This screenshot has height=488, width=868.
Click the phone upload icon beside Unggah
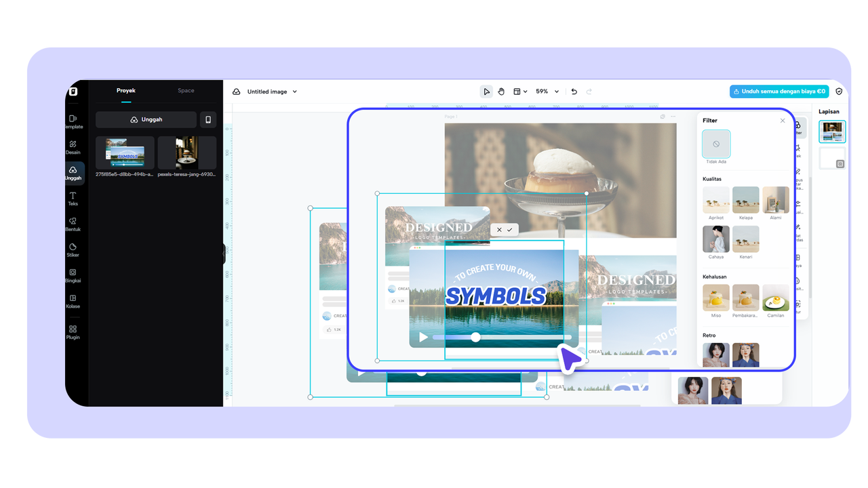pyautogui.click(x=208, y=120)
